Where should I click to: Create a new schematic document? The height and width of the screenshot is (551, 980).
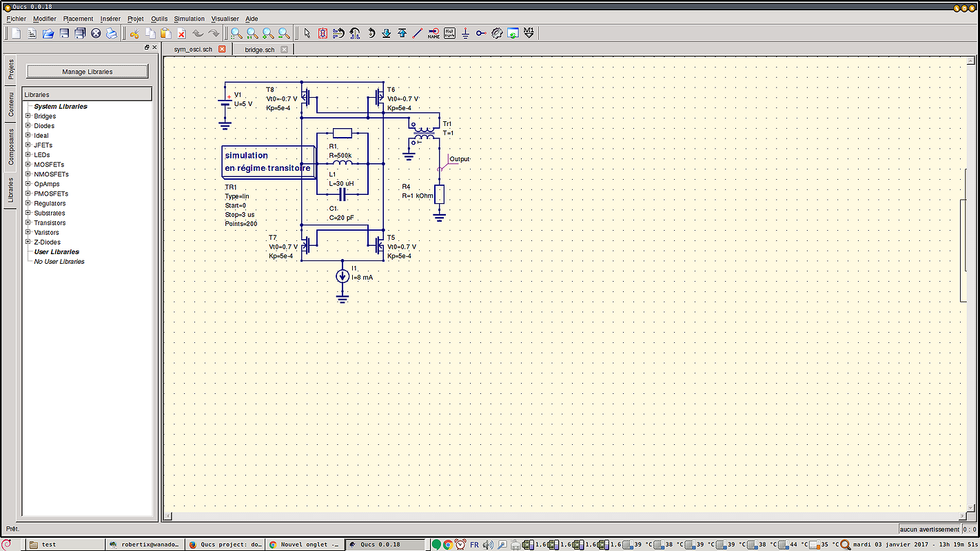point(16,33)
